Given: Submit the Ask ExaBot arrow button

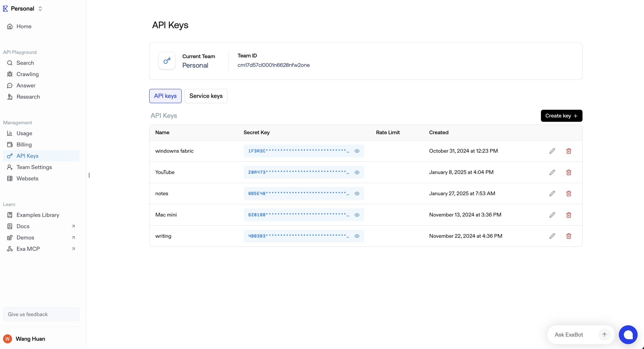Looking at the screenshot, I should tap(604, 335).
